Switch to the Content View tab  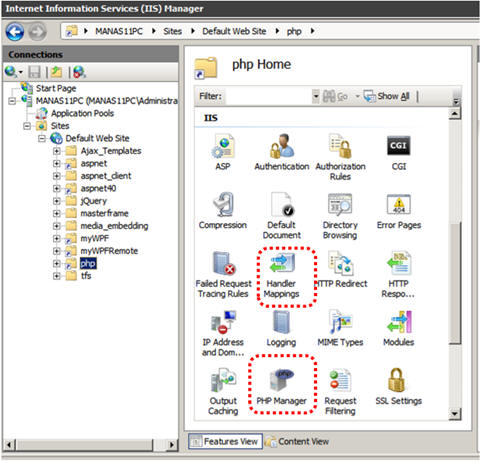(x=297, y=442)
